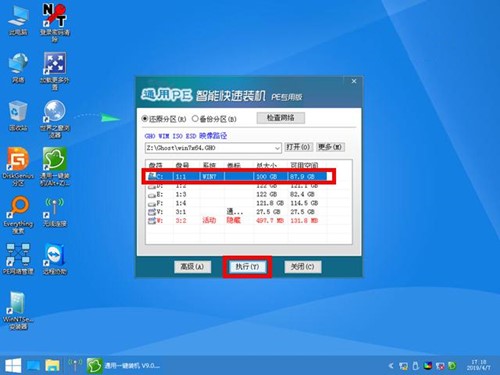Open the Network desktop icon
500x375 pixels.
point(18,68)
